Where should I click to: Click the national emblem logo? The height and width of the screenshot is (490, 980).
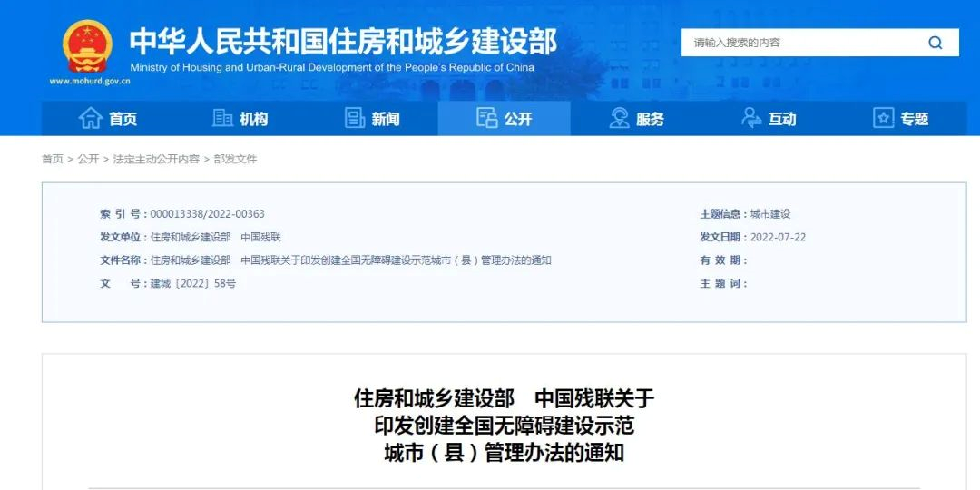click(88, 45)
